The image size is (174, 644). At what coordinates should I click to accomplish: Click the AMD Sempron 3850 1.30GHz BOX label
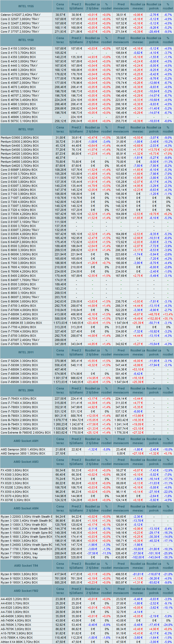[x=23, y=453]
